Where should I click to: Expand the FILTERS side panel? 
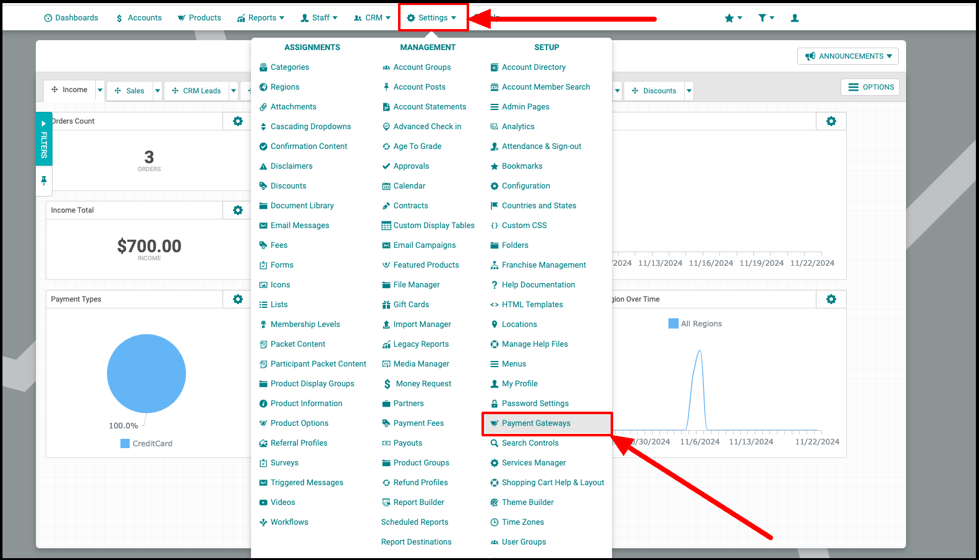44,139
